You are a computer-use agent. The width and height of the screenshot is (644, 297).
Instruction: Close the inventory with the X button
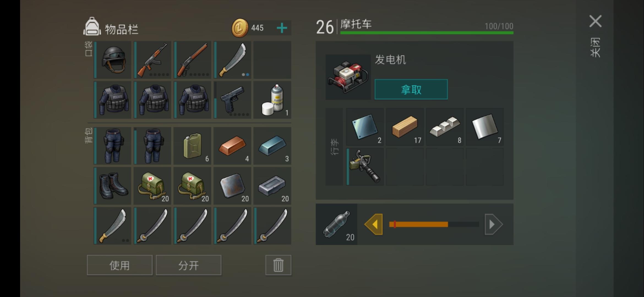click(x=595, y=21)
